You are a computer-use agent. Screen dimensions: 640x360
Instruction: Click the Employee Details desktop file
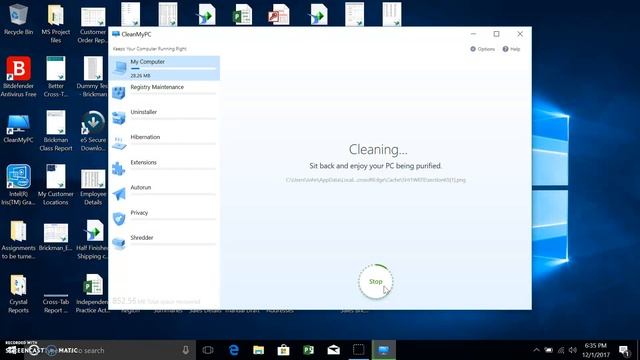coord(93,187)
